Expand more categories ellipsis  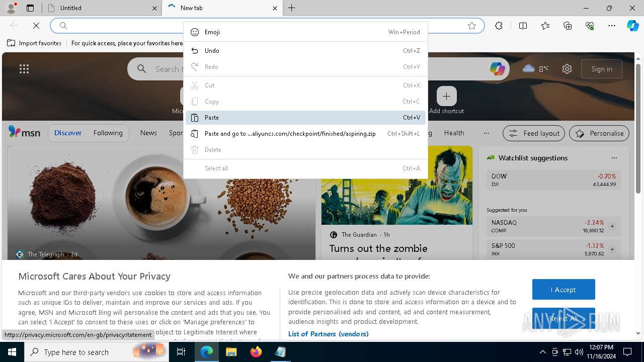coord(486,133)
